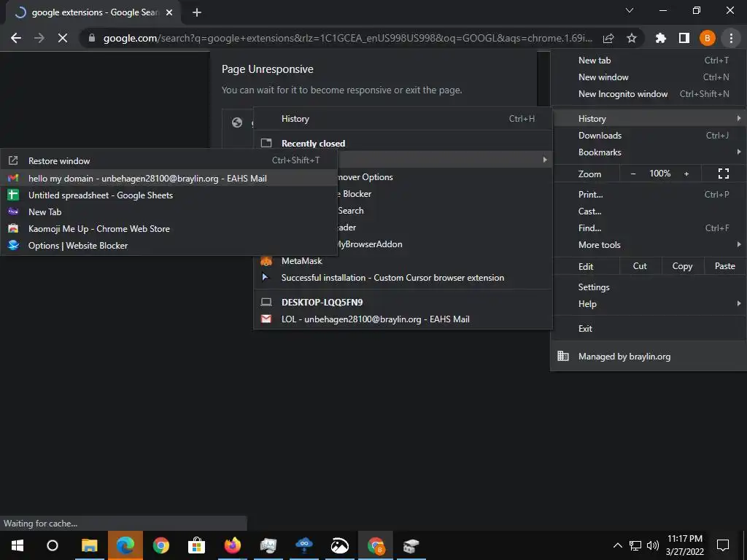The height and width of the screenshot is (560, 747).
Task: Decrease zoom with the minus button
Action: coord(632,174)
